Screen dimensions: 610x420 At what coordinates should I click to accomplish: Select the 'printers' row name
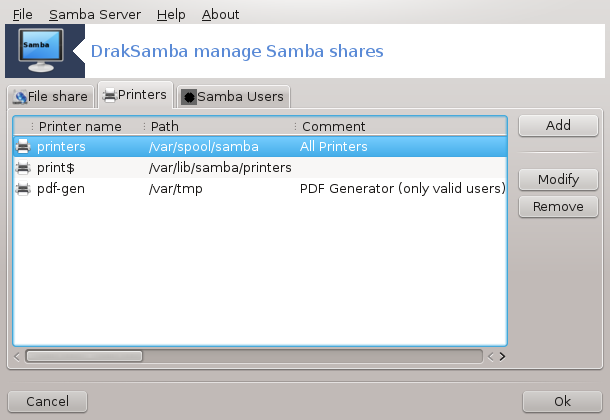61,147
